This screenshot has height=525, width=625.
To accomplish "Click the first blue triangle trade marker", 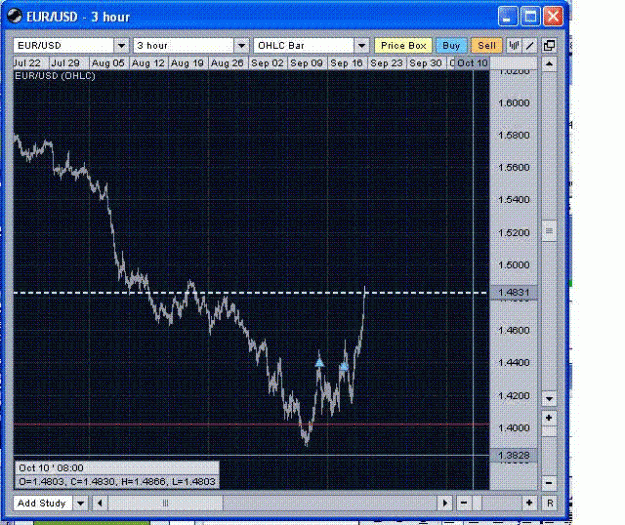I will [319, 363].
